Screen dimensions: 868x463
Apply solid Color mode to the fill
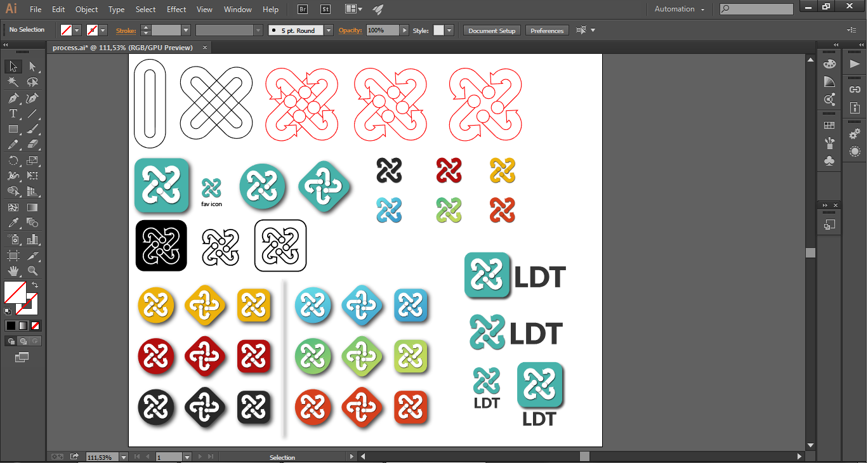pos(11,325)
